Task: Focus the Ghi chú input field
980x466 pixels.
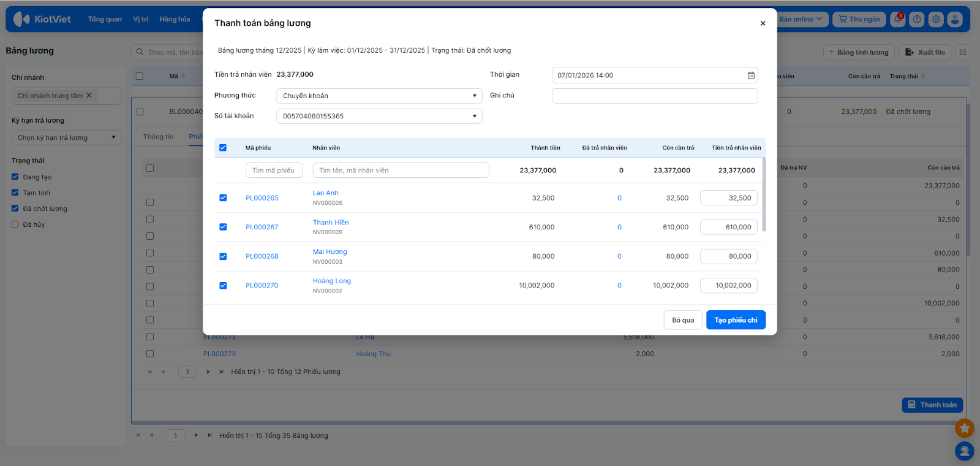Action: (x=655, y=96)
